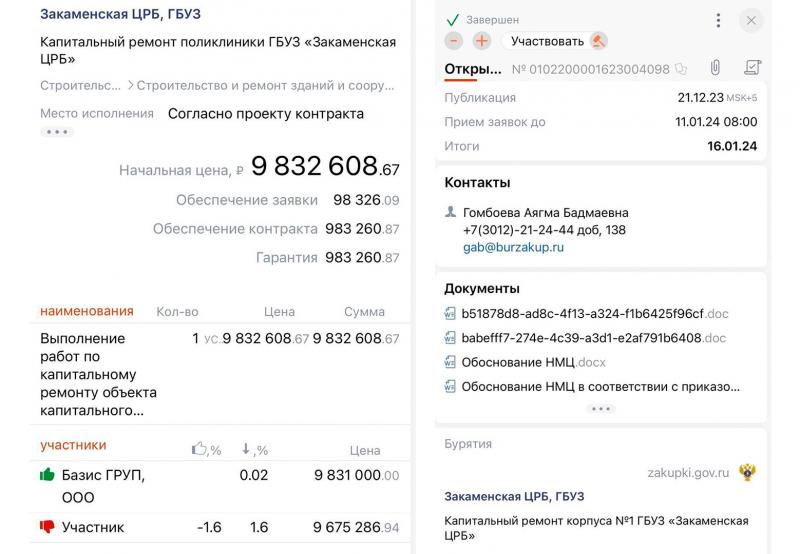The width and height of the screenshot is (800, 554).
Task: Click the plus round button
Action: click(482, 41)
